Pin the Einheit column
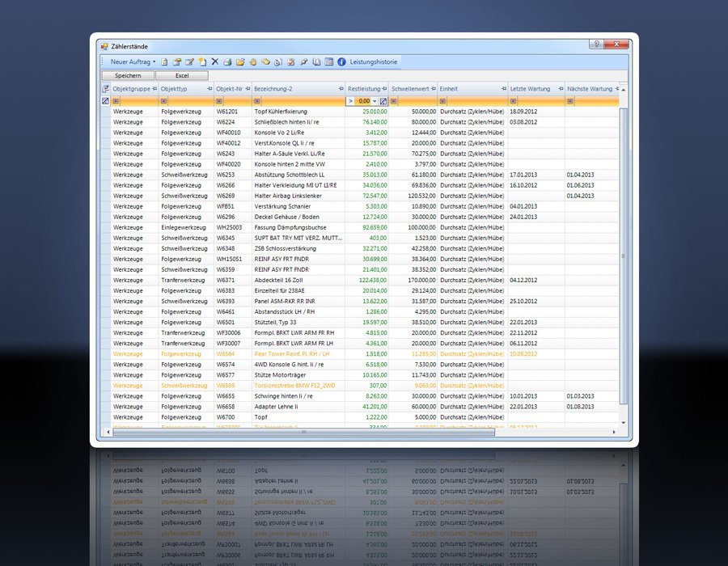The image size is (728, 566). pyautogui.click(x=504, y=89)
